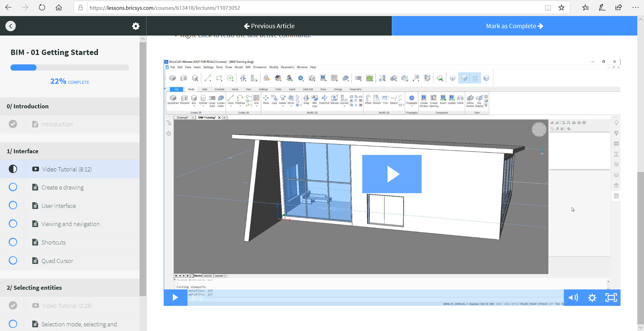Open Video Tutorial (2:28) lecture
This screenshot has height=331, width=644.
click(x=67, y=306)
